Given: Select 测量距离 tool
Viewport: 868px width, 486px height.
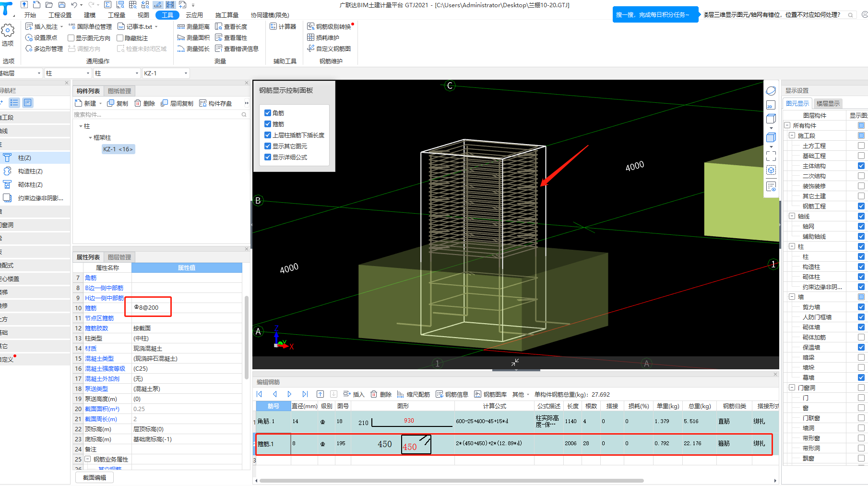Looking at the screenshot, I should (x=193, y=26).
